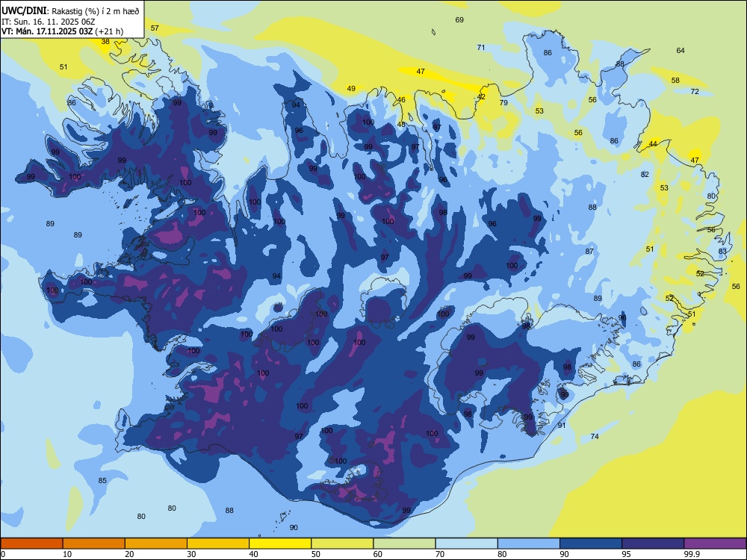Image resolution: width=747 pixels, height=560 pixels.
Task: Click the '40' legend scale label
Action: click(x=254, y=554)
